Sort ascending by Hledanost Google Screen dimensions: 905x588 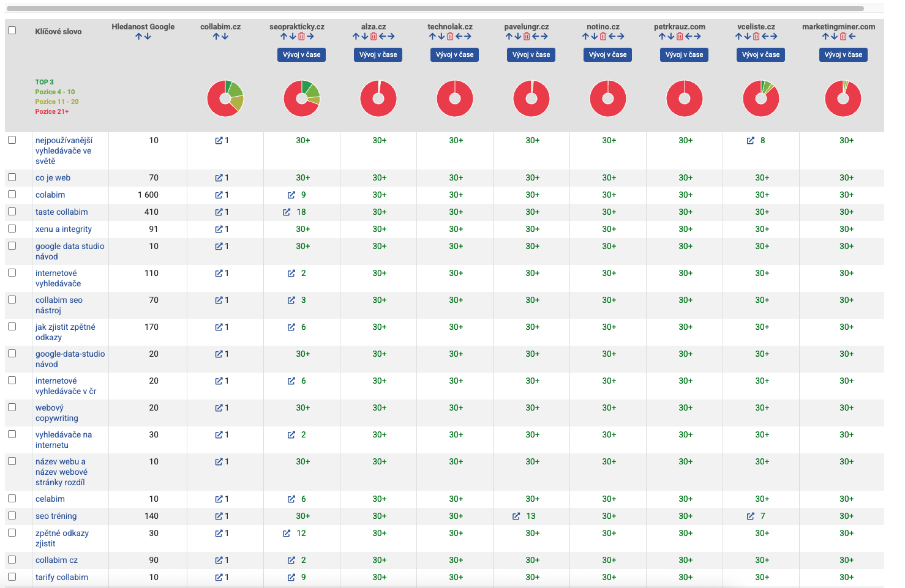pos(139,37)
